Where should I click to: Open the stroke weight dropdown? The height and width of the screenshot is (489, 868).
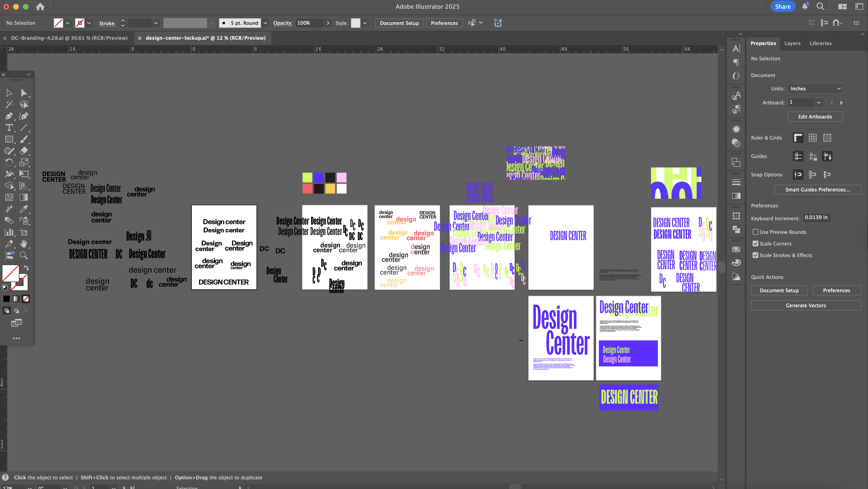(156, 23)
